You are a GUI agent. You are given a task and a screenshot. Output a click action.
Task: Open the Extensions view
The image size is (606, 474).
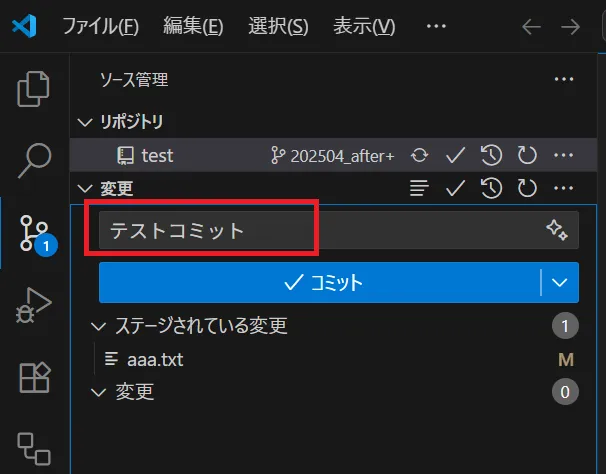click(x=34, y=377)
